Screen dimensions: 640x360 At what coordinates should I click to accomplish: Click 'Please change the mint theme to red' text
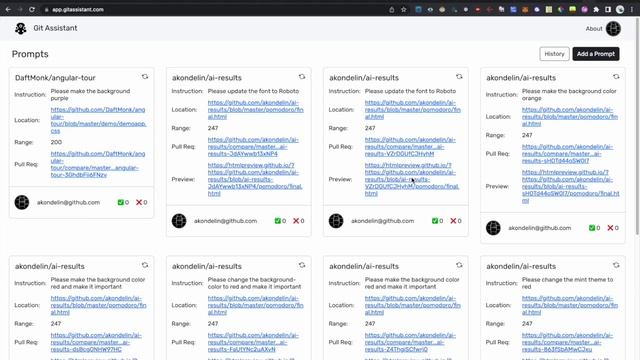point(567,283)
